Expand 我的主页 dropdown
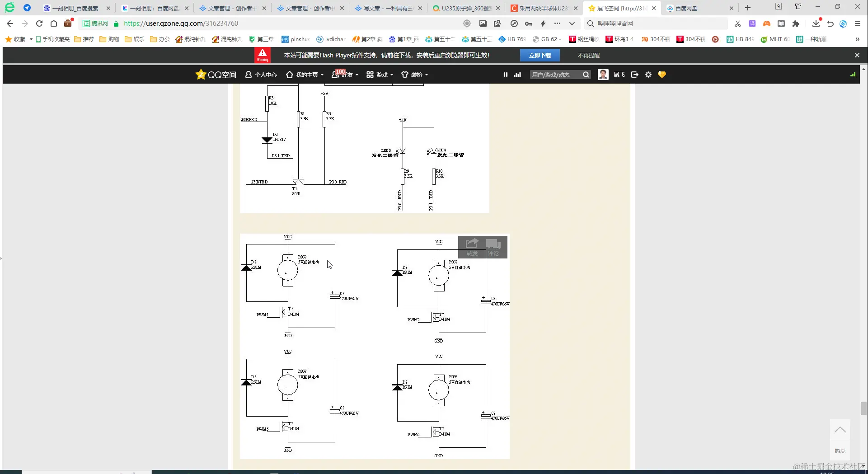This screenshot has height=474, width=868. point(305,75)
